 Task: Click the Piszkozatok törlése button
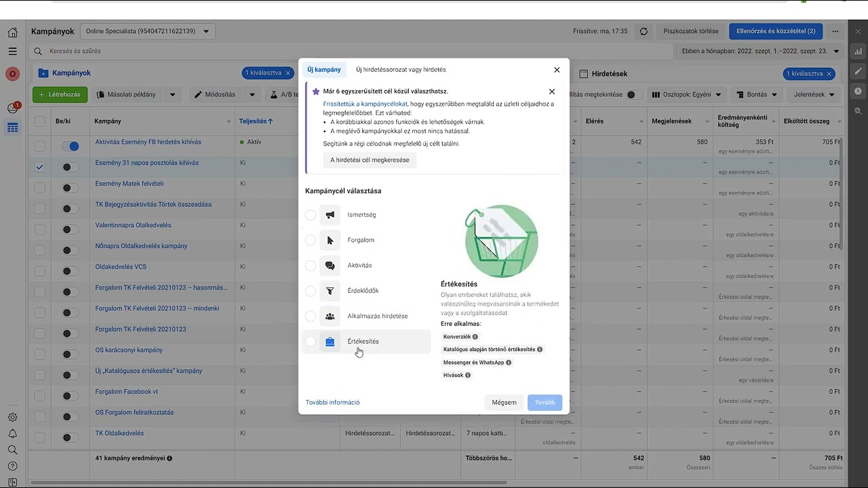pos(690,31)
